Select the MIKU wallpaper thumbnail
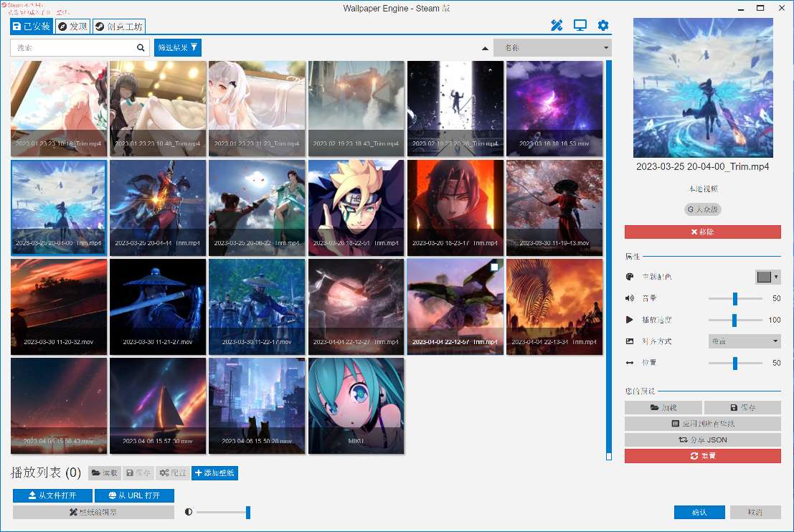 (x=356, y=406)
